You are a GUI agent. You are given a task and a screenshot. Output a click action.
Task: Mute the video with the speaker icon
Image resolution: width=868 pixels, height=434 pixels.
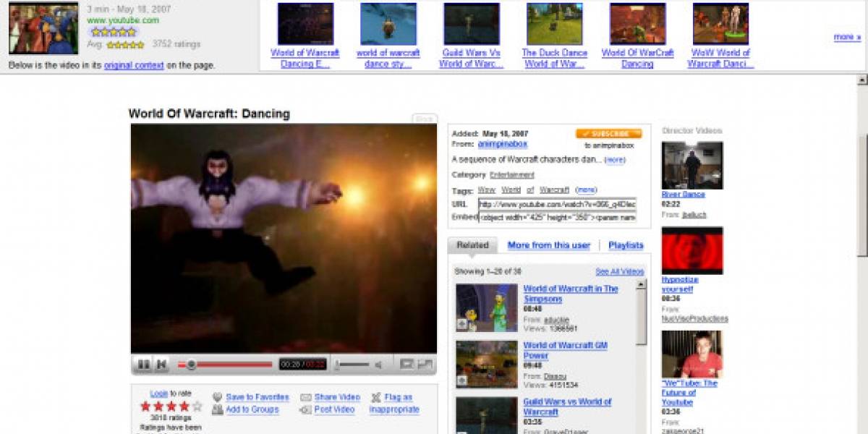[x=378, y=365]
